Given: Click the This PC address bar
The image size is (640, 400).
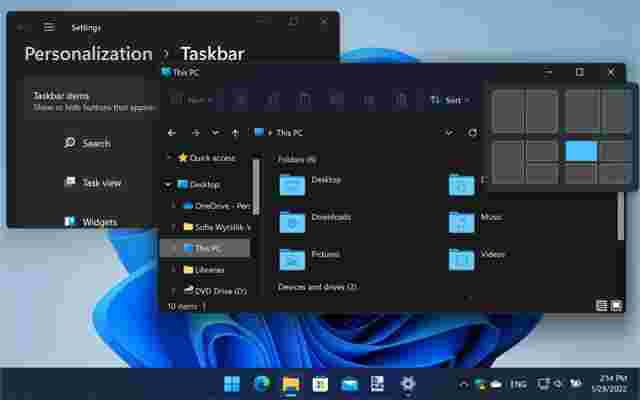Looking at the screenshot, I should pos(347,133).
